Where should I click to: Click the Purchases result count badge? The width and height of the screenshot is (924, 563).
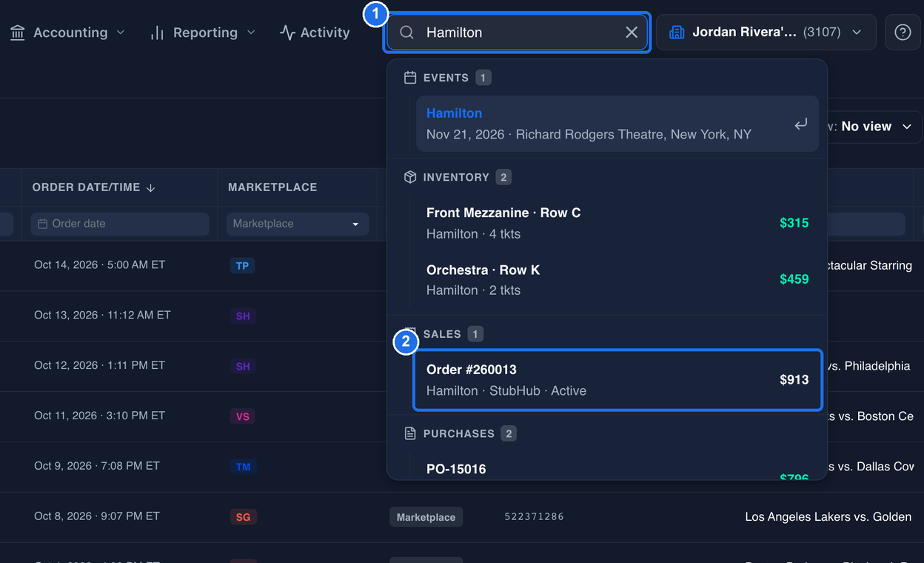click(508, 433)
